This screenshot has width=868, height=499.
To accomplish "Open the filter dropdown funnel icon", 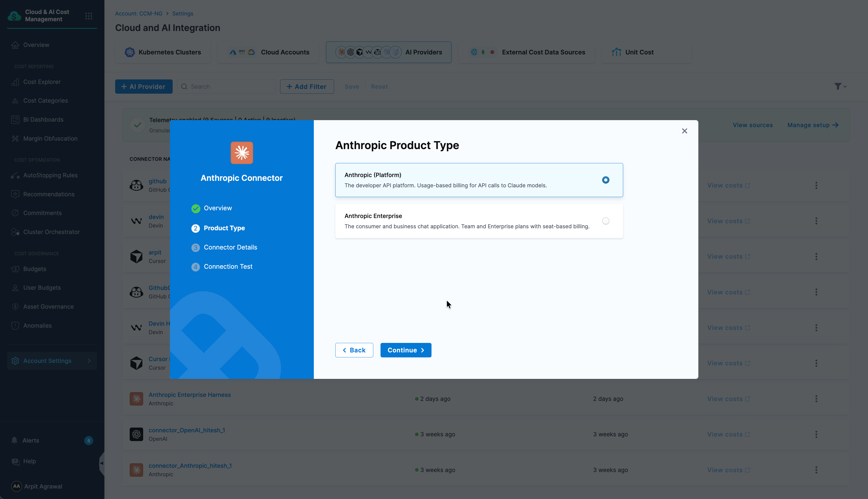I will [840, 86].
